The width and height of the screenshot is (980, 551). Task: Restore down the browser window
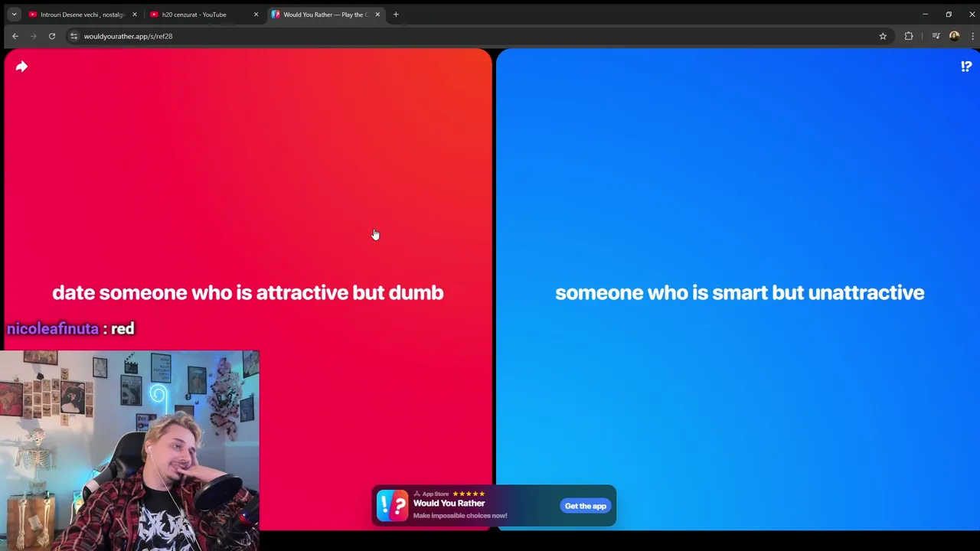point(949,15)
